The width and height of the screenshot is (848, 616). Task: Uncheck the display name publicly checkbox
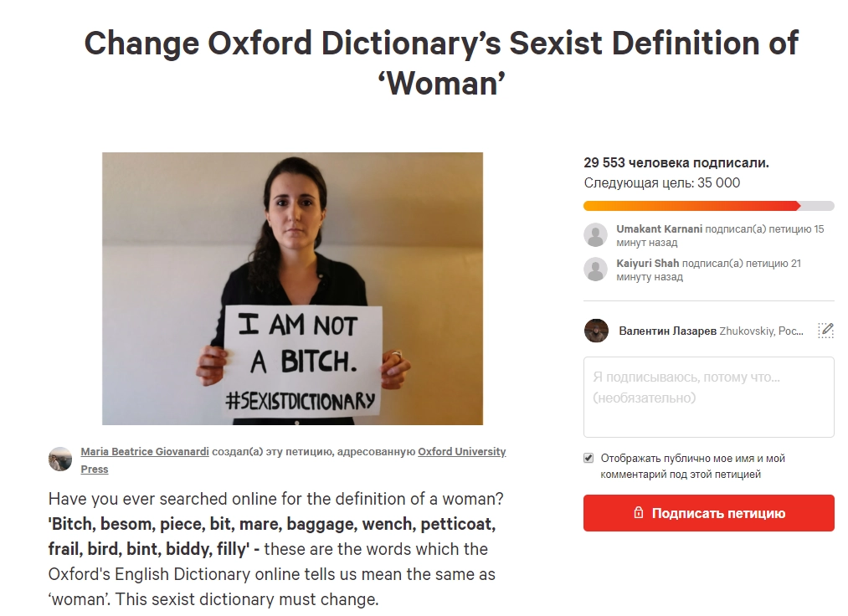point(588,459)
